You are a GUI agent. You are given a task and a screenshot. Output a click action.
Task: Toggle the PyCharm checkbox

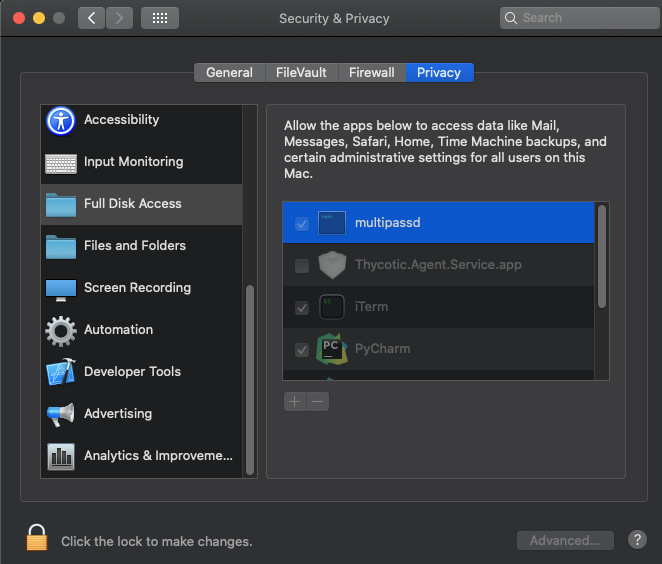click(x=302, y=350)
